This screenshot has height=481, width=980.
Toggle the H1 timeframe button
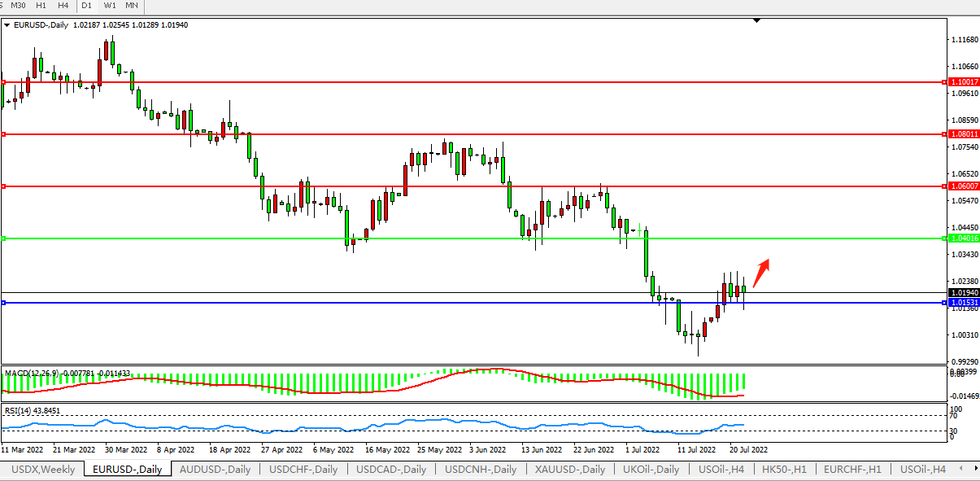[x=40, y=6]
